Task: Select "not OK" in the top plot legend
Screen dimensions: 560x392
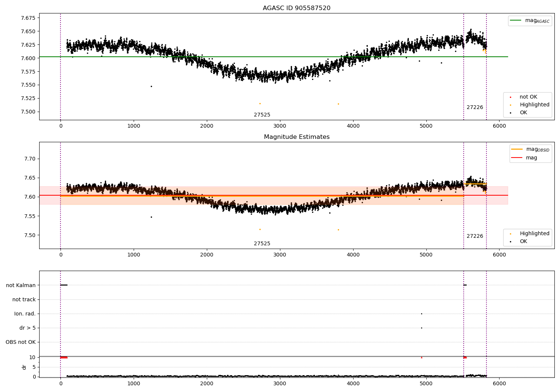Action: (528, 97)
